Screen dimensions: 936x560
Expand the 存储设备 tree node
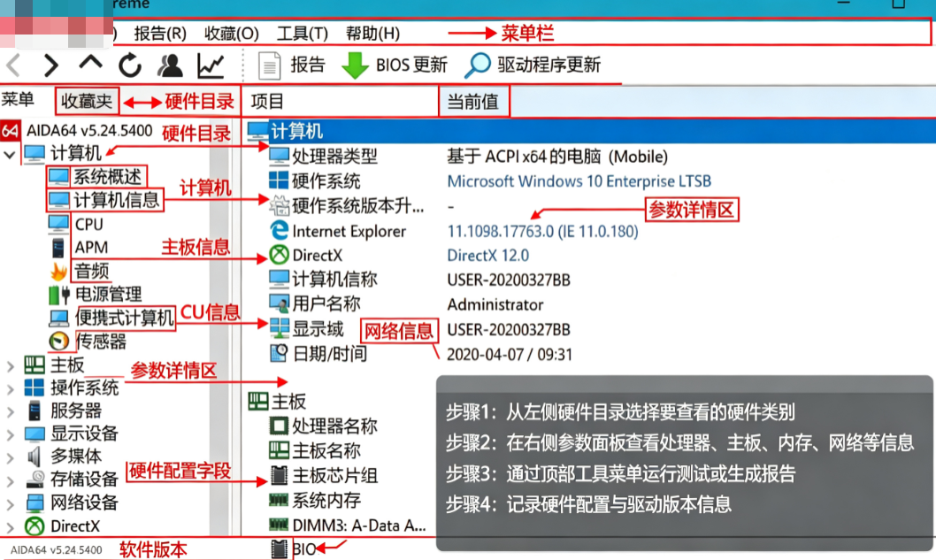(10, 480)
